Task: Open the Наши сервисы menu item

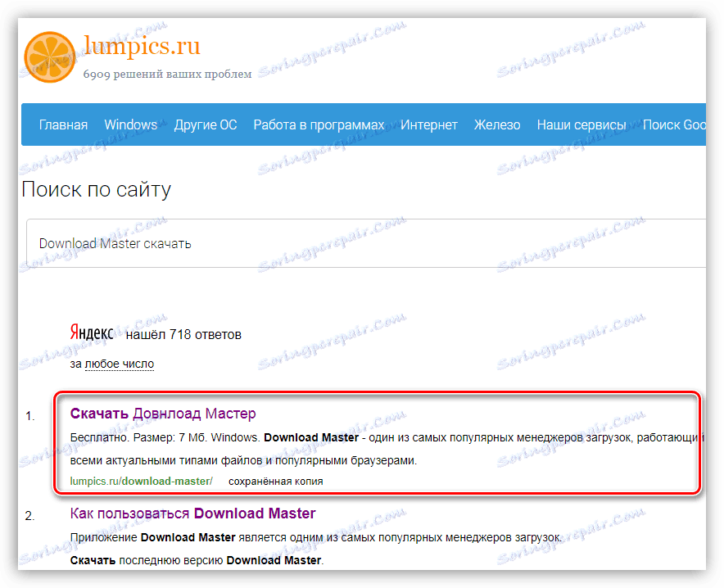Action: coord(581,124)
